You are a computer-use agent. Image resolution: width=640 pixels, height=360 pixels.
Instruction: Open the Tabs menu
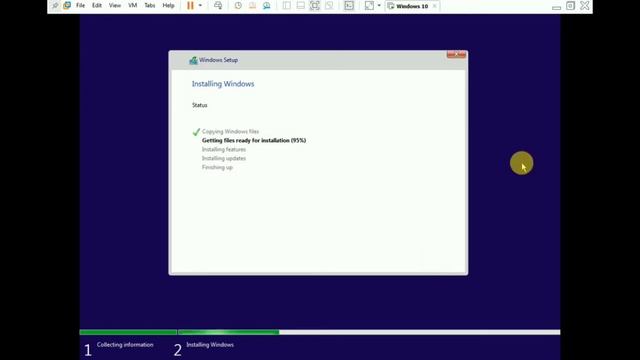(x=150, y=5)
